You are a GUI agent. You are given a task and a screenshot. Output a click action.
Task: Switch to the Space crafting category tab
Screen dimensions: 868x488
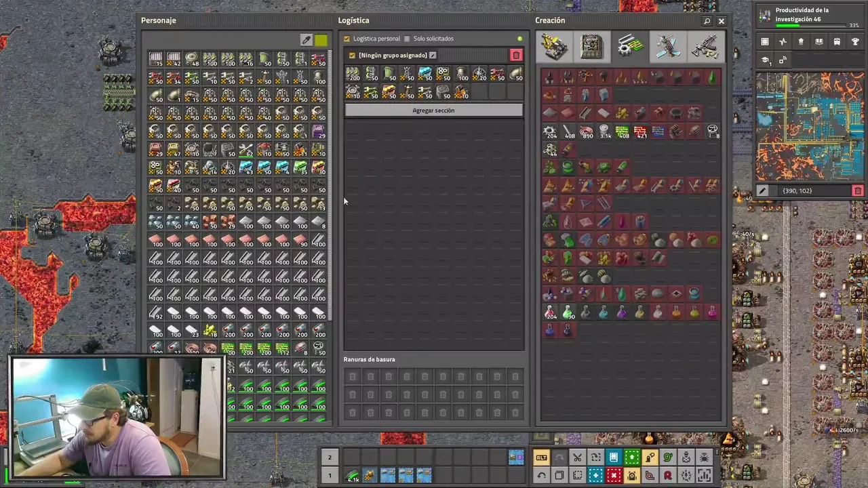pyautogui.click(x=667, y=47)
